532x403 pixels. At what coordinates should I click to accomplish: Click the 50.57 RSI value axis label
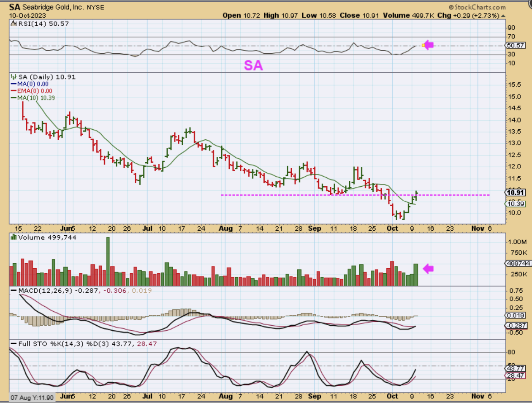tap(516, 45)
